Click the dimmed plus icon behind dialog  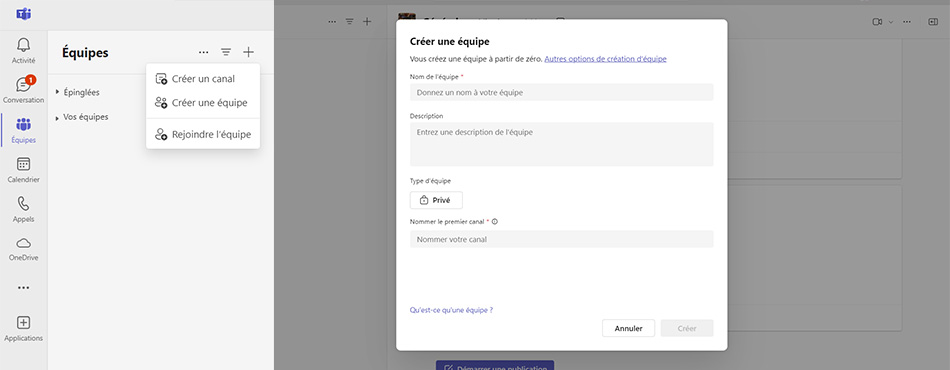coord(367,22)
